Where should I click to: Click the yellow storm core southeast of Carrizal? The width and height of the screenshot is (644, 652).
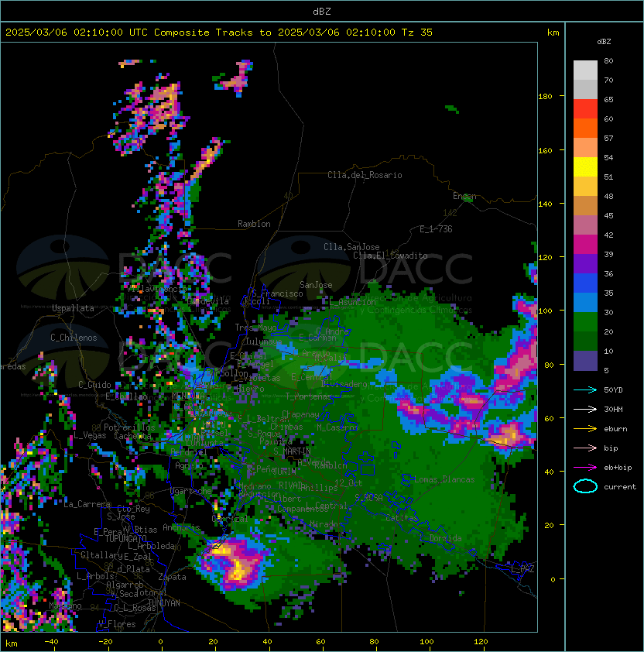[x=238, y=570]
